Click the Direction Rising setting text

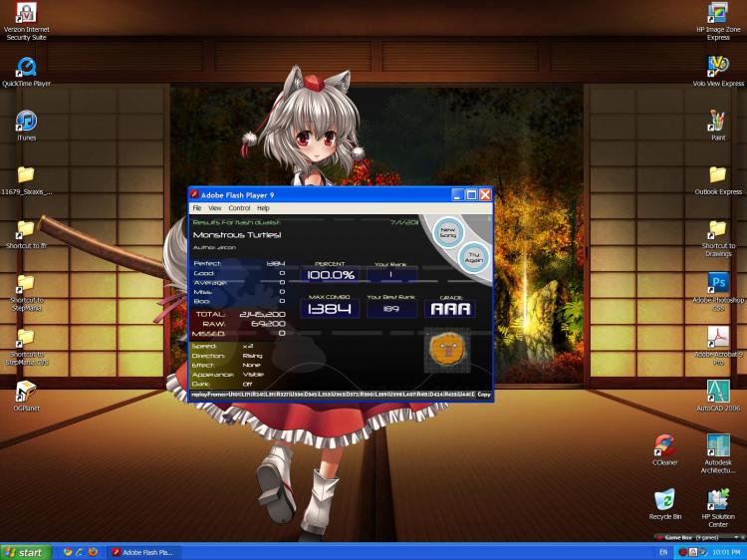tap(227, 356)
